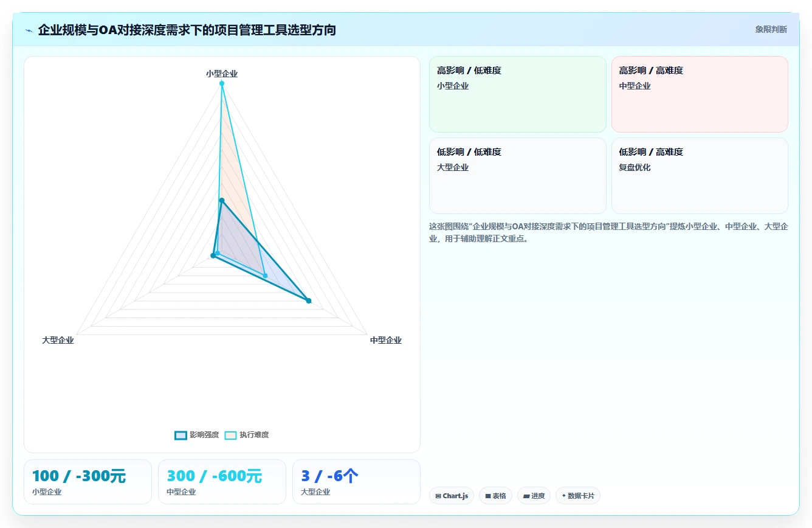Select the 表格 tag
The height and width of the screenshot is (528, 812).
pyautogui.click(x=496, y=496)
